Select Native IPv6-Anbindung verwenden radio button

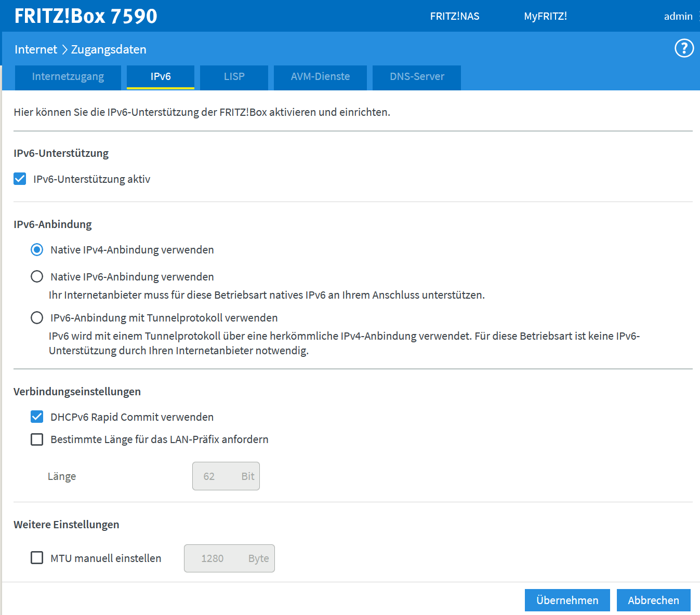pos(37,276)
